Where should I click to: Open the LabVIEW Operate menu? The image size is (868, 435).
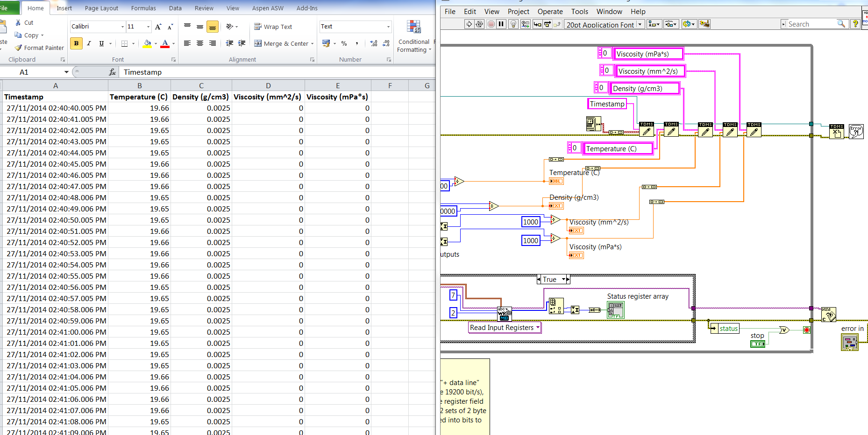(x=550, y=12)
